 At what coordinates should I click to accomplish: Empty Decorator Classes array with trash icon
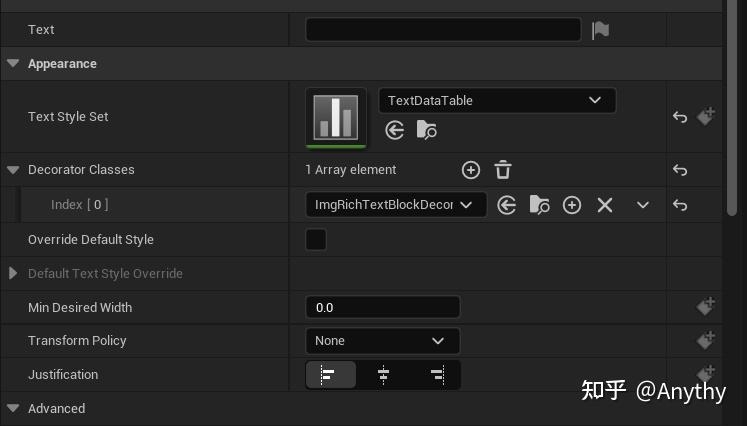503,170
